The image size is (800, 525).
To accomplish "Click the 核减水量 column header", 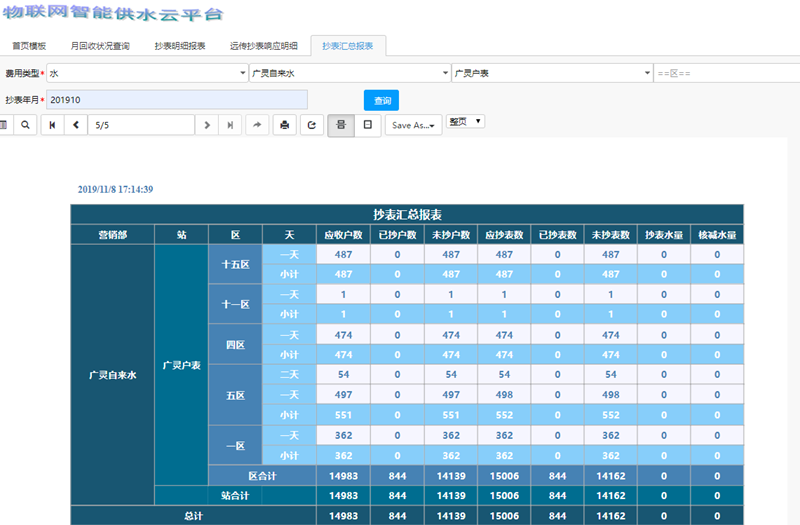I will 717,235.
